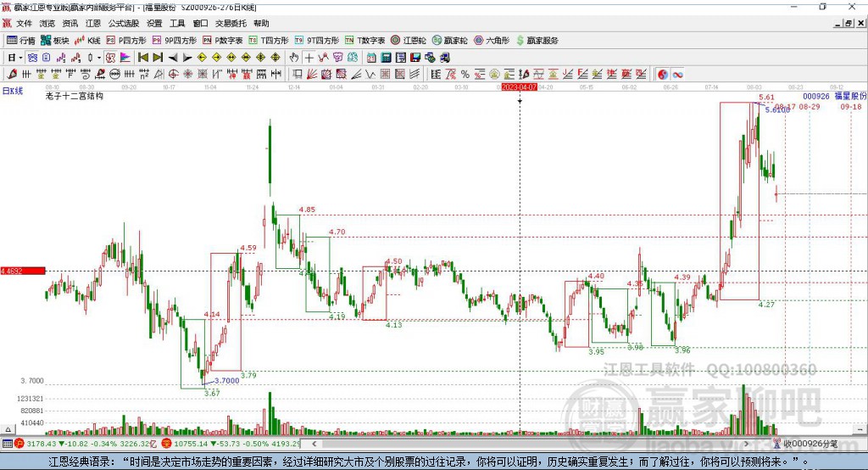
Task: Open the 赢家轮 wheel tool
Action: pyautogui.click(x=449, y=41)
